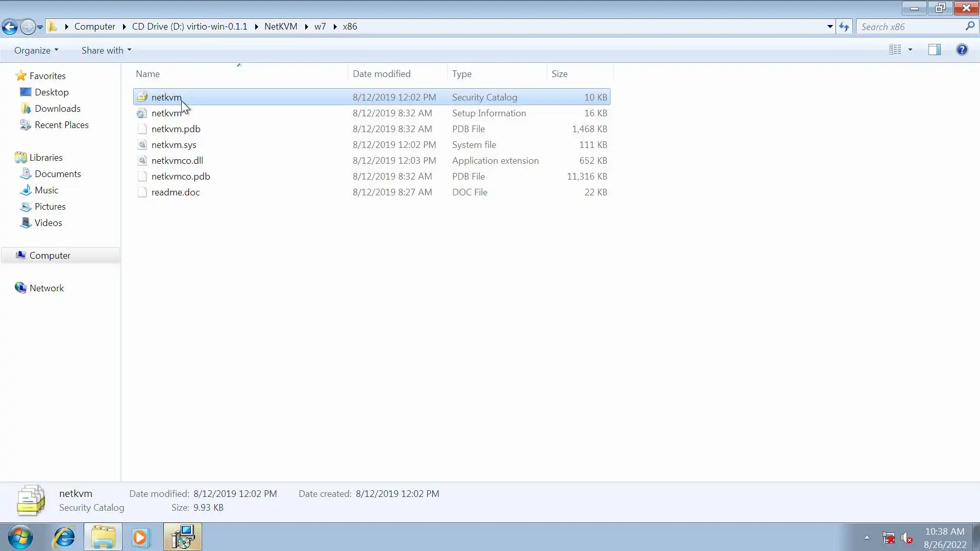
Task: Click the Back navigation arrow button
Action: point(10,27)
